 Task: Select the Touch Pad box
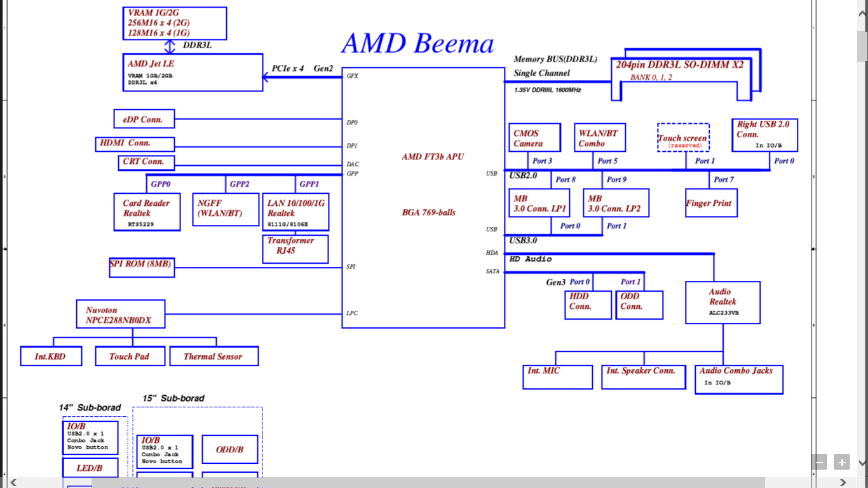pos(130,356)
